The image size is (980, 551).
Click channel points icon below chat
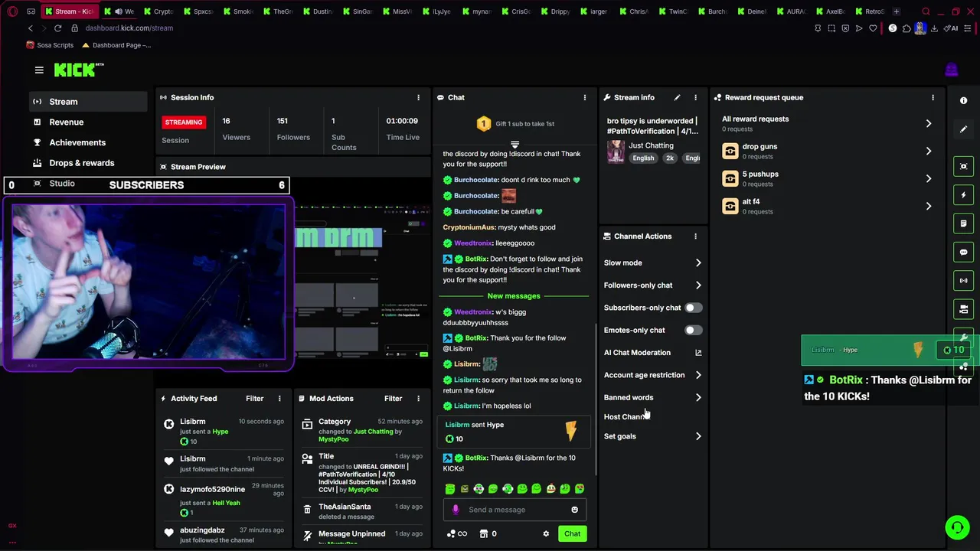tap(452, 533)
